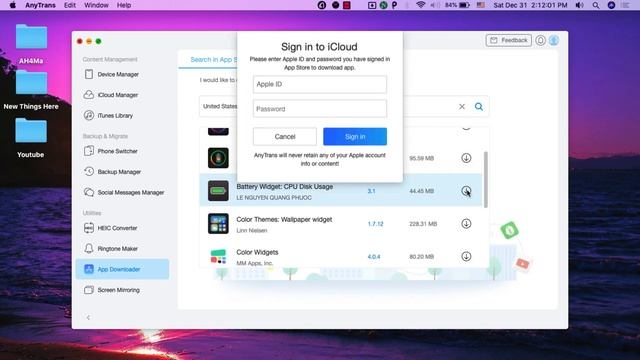Click the app list scrollbar

(x=485, y=180)
